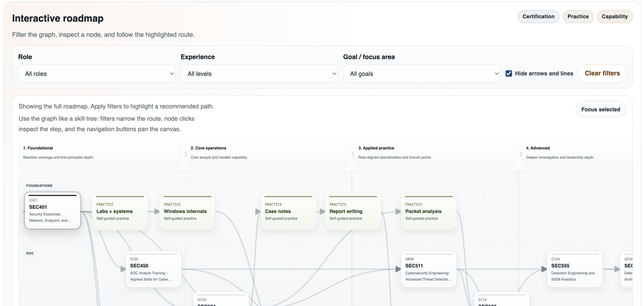This screenshot has height=306, width=644.
Task: Select the Certification legend pill
Action: tap(538, 17)
